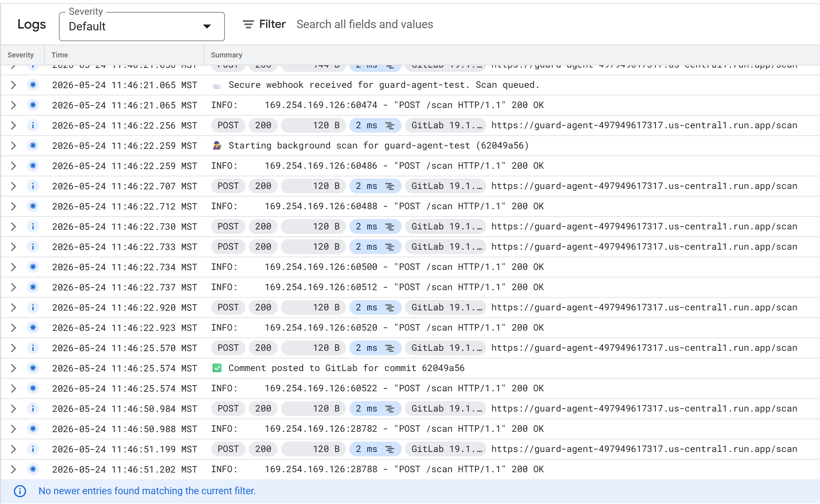Click the info severity icon at 11:46:50.984
Image resolution: width=820 pixels, height=504 pixels.
pyautogui.click(x=33, y=409)
